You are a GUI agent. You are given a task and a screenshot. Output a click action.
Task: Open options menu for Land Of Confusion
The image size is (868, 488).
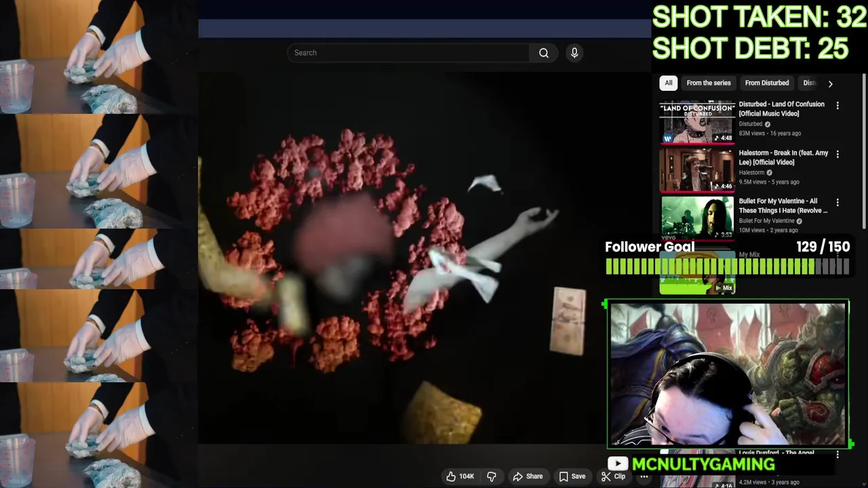837,106
